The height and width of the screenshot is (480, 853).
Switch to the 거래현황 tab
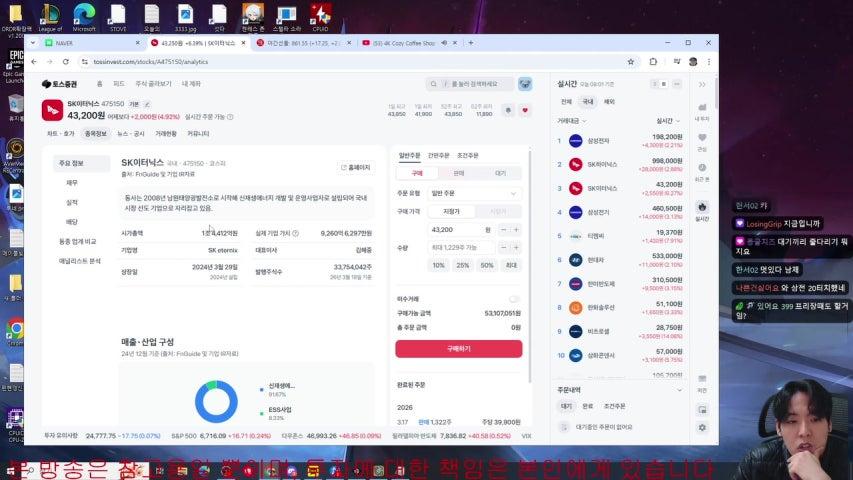pos(166,133)
